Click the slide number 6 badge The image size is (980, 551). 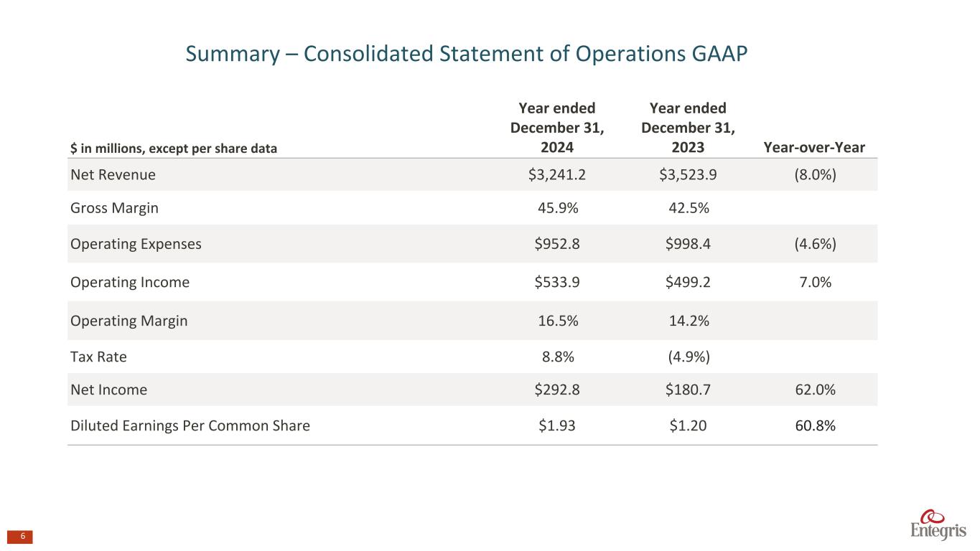click(x=22, y=537)
